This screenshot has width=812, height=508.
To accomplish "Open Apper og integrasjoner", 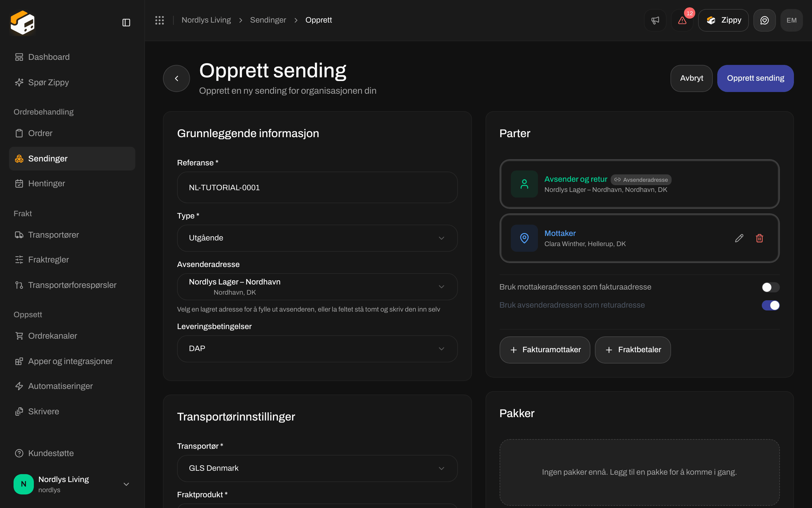I will (72, 361).
